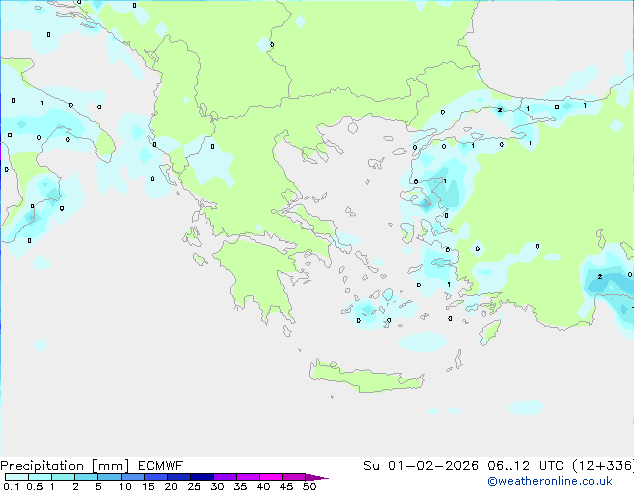Click the magenta 45–50 mm legend swatch

click(x=294, y=478)
